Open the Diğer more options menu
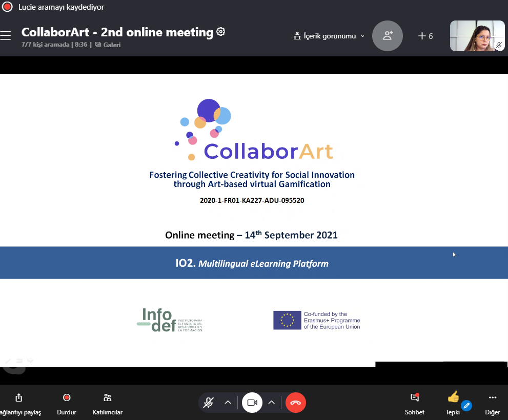 tap(493, 404)
